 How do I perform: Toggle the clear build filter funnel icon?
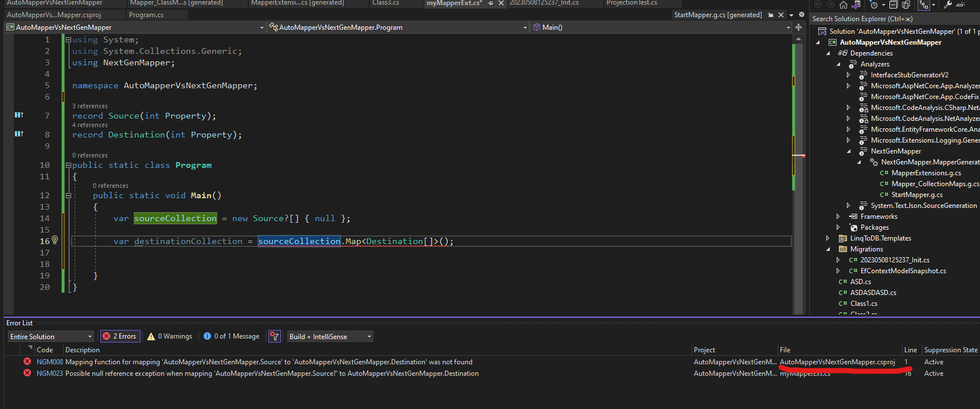click(275, 336)
